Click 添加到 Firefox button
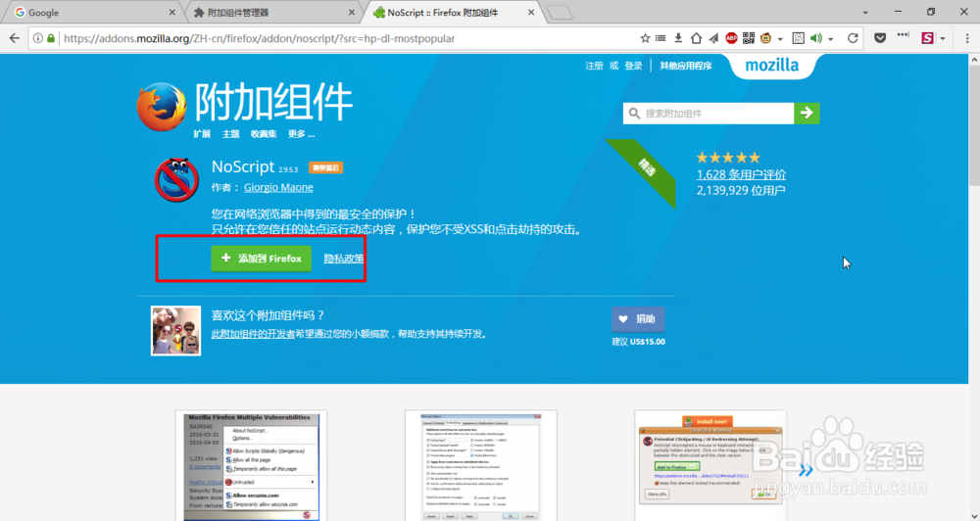980x521 pixels. pyautogui.click(x=262, y=258)
